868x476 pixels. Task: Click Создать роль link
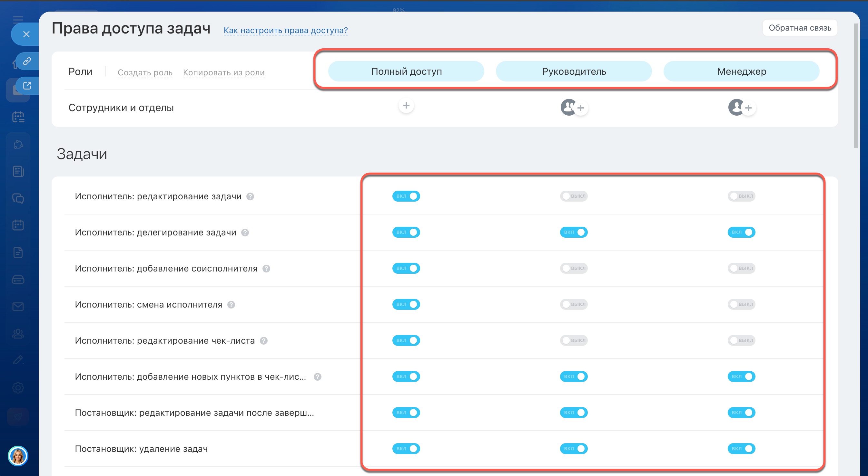point(145,72)
